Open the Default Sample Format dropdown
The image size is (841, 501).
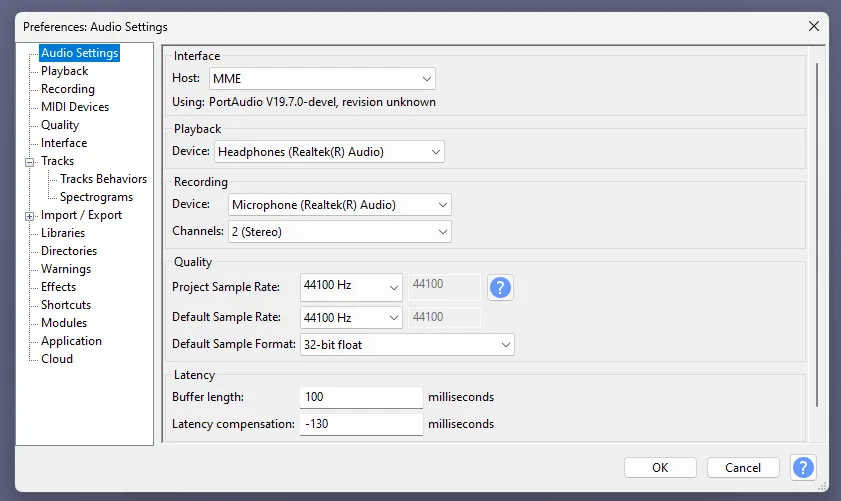(x=406, y=345)
